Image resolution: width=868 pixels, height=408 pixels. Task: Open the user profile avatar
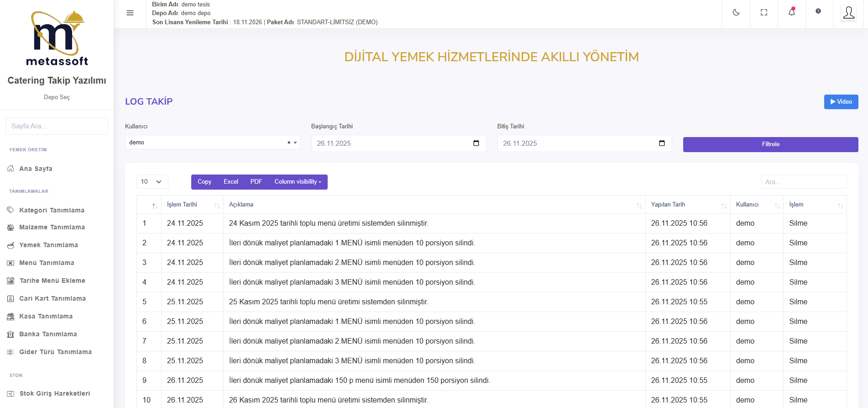848,13
